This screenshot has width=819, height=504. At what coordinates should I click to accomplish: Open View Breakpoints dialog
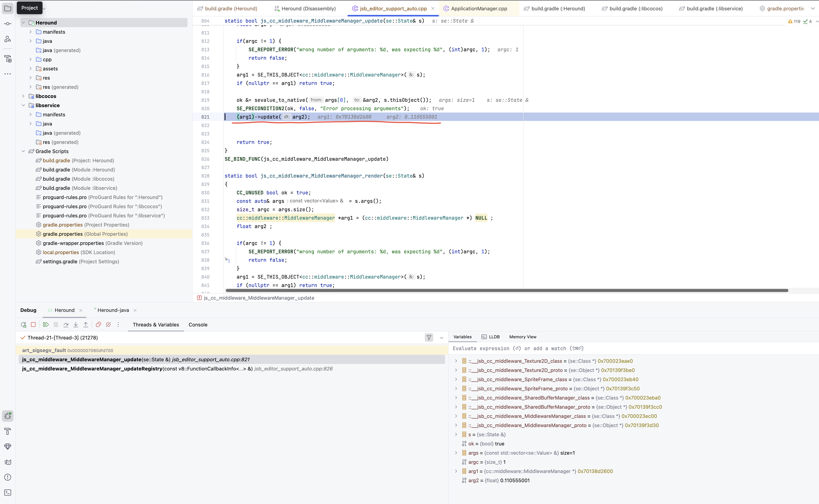click(98, 325)
